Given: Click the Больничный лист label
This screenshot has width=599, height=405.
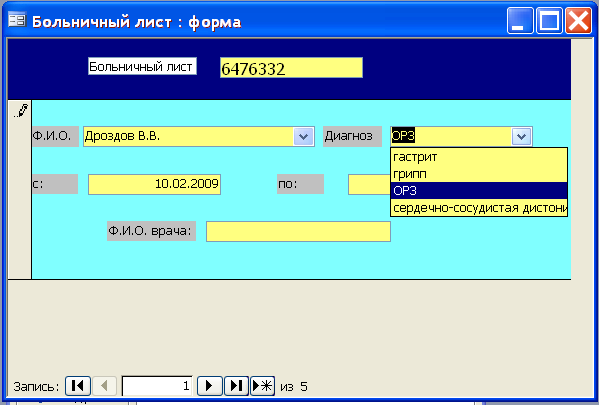Looking at the screenshot, I should tap(142, 66).
